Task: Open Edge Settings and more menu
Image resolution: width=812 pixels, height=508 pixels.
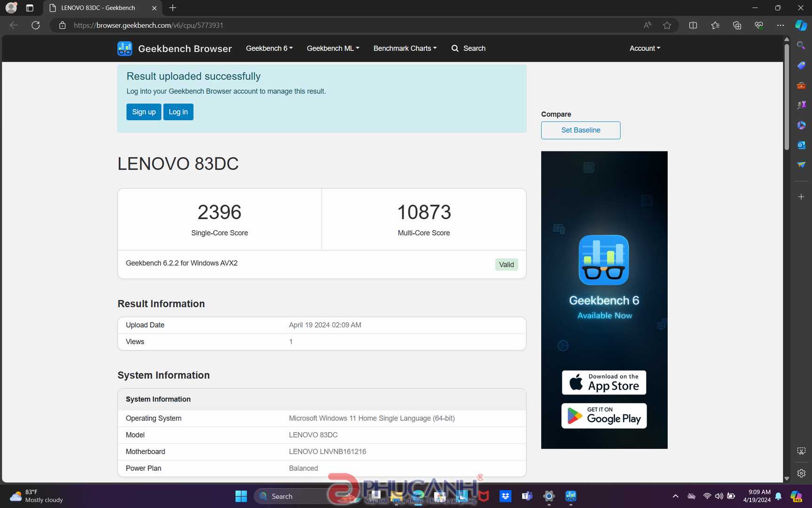Action: coord(781,25)
